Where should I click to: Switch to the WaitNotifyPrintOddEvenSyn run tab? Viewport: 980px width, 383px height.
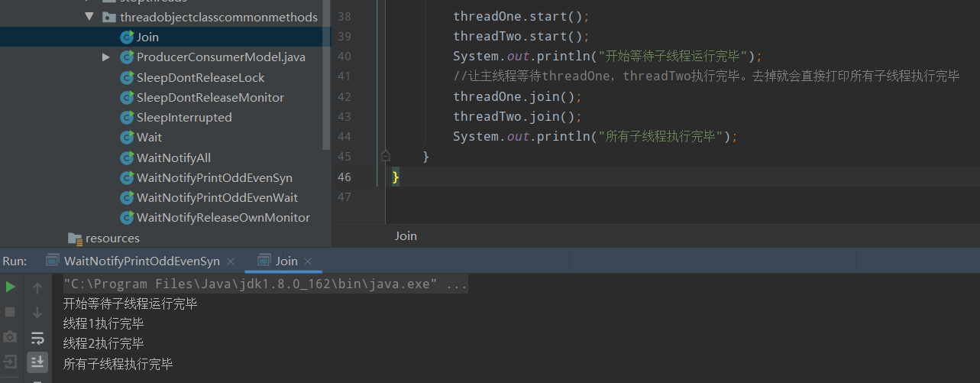coord(141,261)
